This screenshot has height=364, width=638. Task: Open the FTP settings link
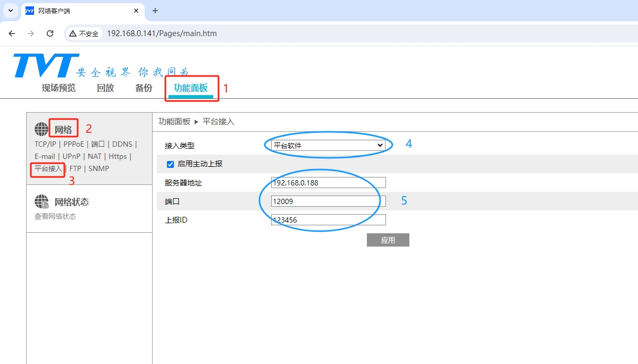pos(75,168)
